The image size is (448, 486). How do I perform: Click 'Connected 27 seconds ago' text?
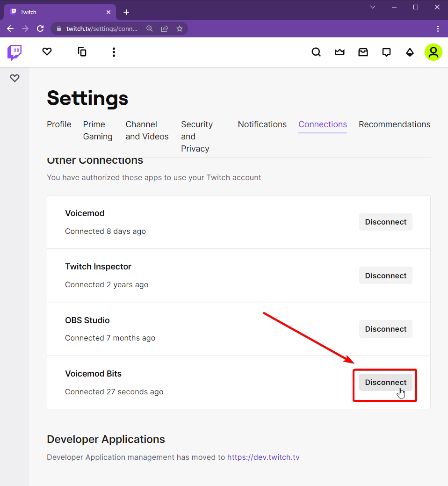(114, 392)
